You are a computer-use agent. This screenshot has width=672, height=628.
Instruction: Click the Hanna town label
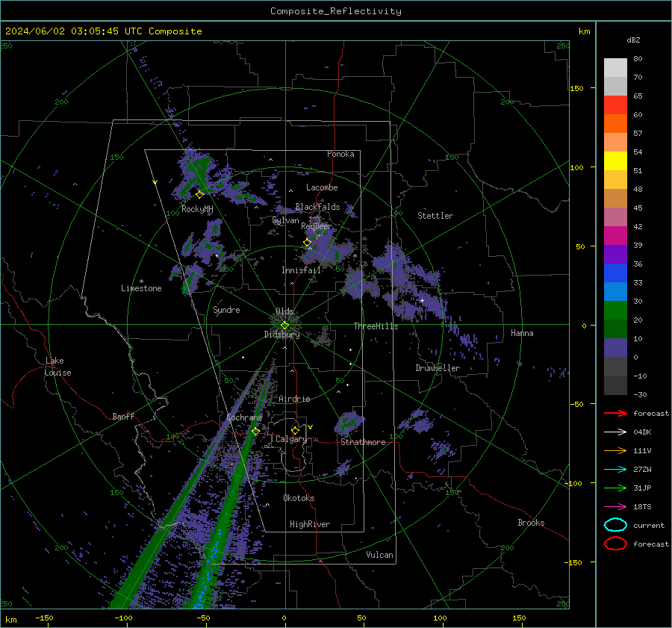coord(522,333)
